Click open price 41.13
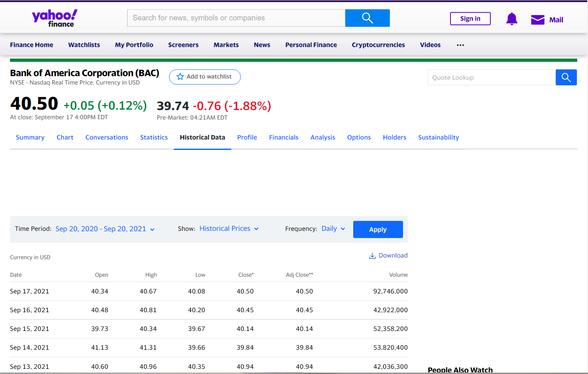 click(x=100, y=348)
